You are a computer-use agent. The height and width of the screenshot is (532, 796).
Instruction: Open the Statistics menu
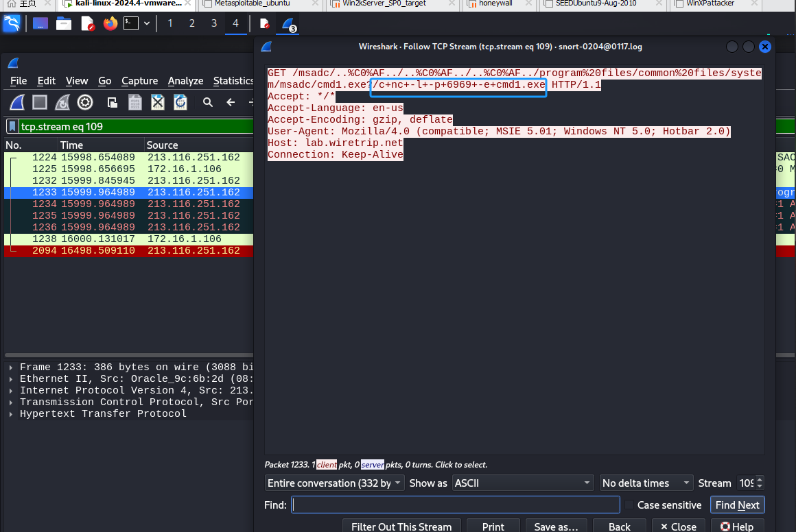233,81
